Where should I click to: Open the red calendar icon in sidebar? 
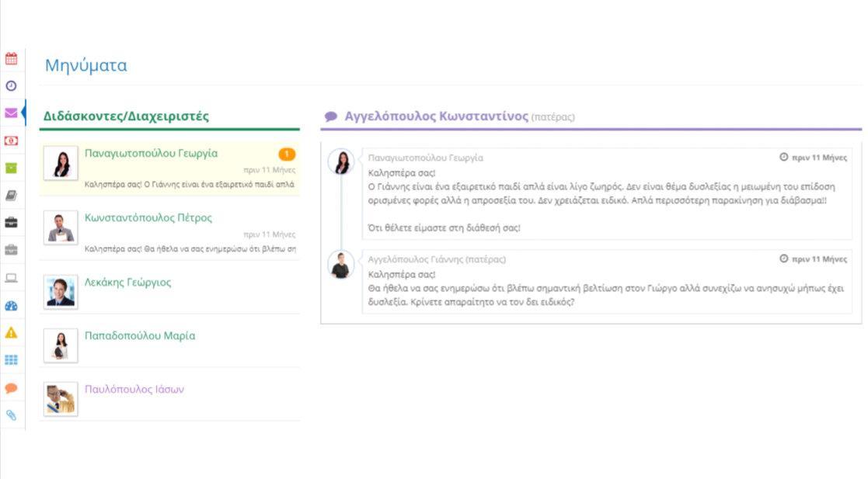pos(11,58)
